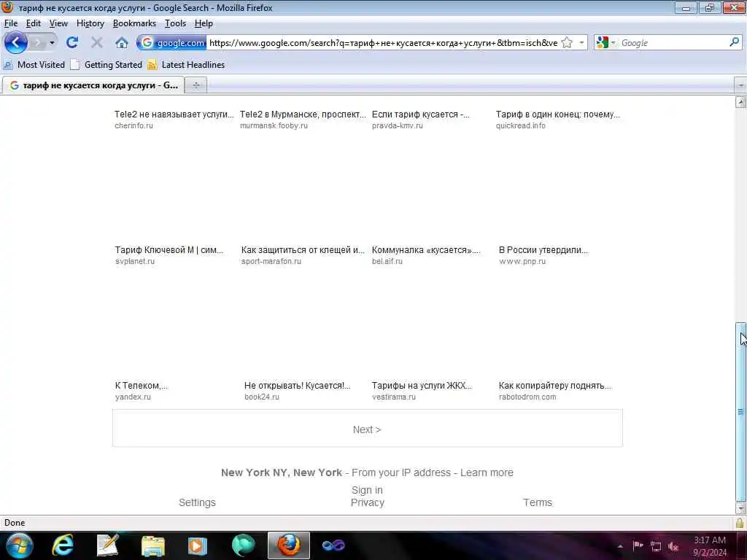Open a new tab with plus button
The width and height of the screenshot is (747, 560).
[x=196, y=85]
